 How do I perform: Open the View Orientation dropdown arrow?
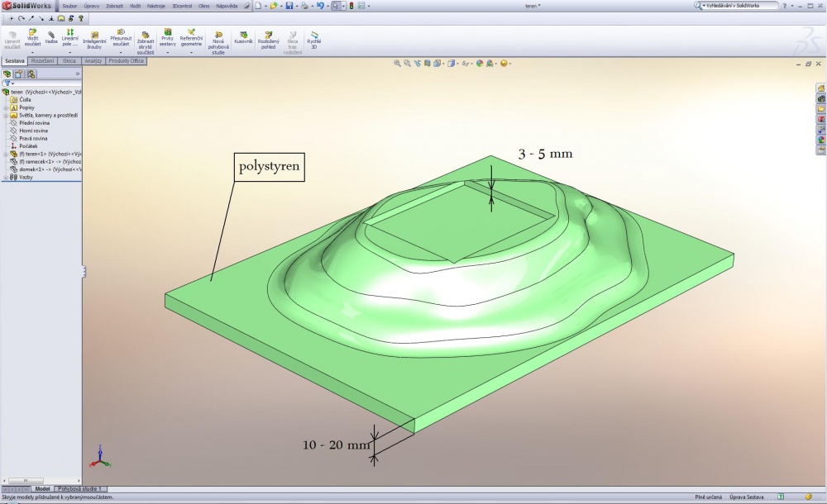pos(443,64)
